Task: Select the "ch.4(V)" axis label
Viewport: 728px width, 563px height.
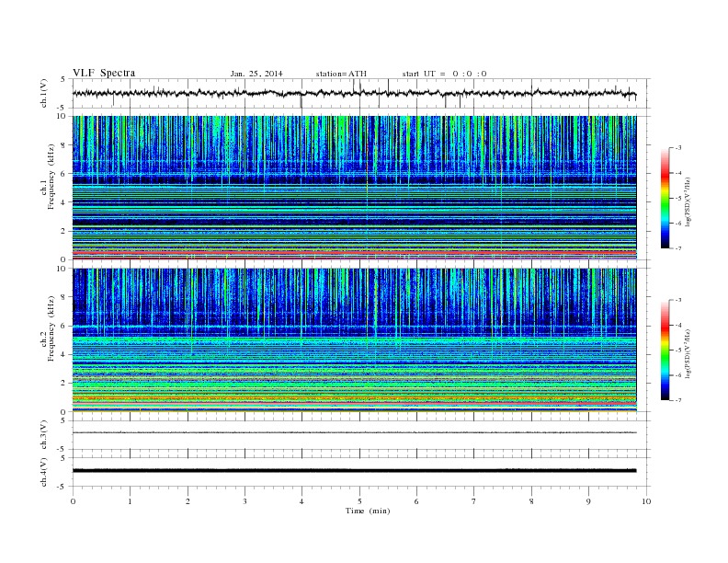Action: point(44,472)
